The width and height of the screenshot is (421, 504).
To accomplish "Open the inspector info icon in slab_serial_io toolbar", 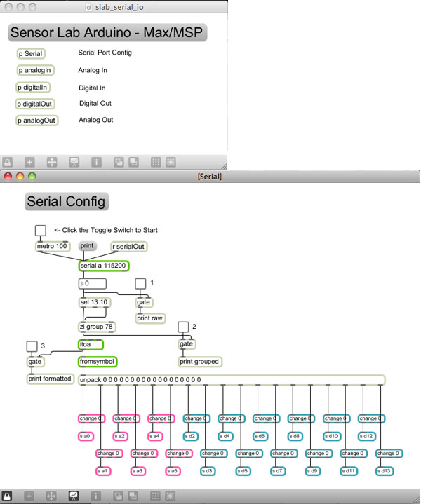I will point(96,162).
